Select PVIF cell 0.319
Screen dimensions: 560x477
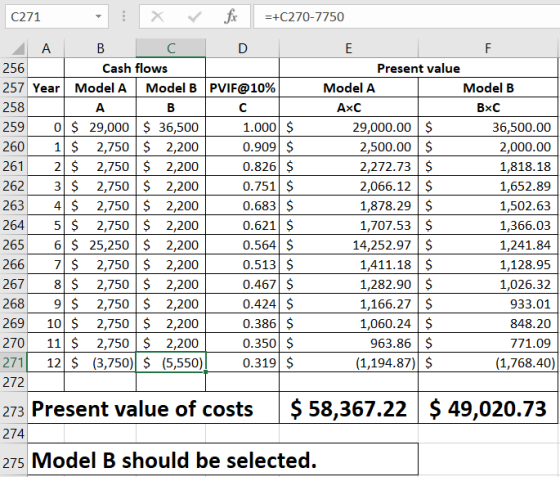pyautogui.click(x=242, y=362)
